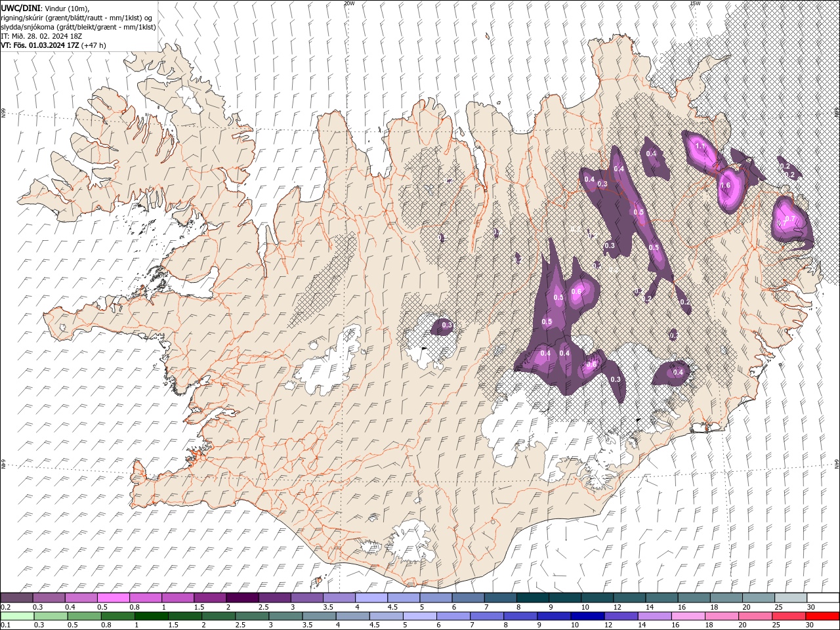This screenshot has width=840, height=630.
Task: Pick the violet 14–16 rain legend swatch
Action: coord(655,616)
